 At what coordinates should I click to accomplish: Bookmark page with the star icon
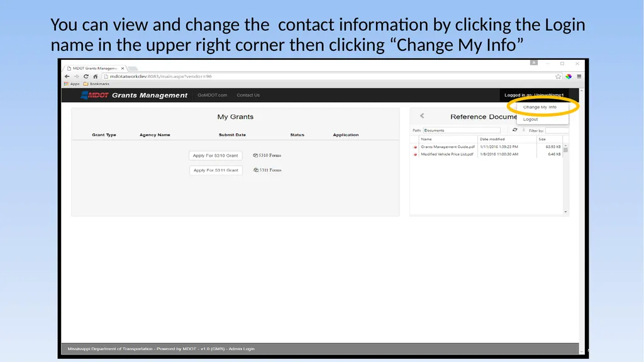(x=558, y=77)
